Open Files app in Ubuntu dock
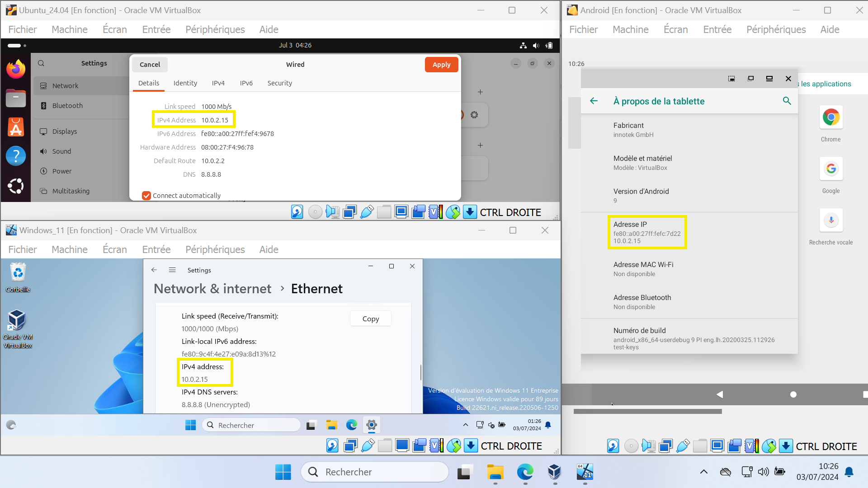Screen dimensions: 868x488 point(16,98)
